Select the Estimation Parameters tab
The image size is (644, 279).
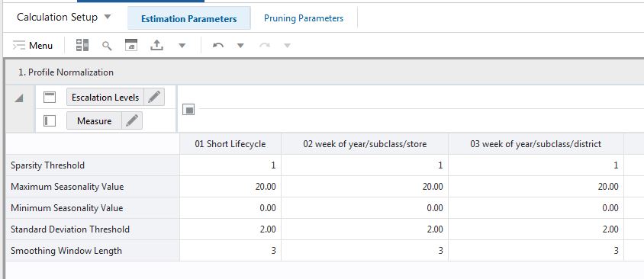[189, 18]
